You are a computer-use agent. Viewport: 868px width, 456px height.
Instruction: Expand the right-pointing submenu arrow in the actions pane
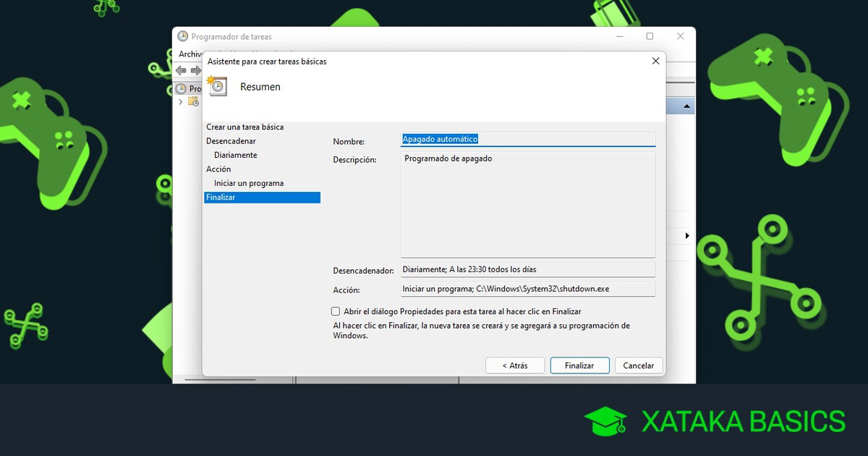[x=686, y=236]
